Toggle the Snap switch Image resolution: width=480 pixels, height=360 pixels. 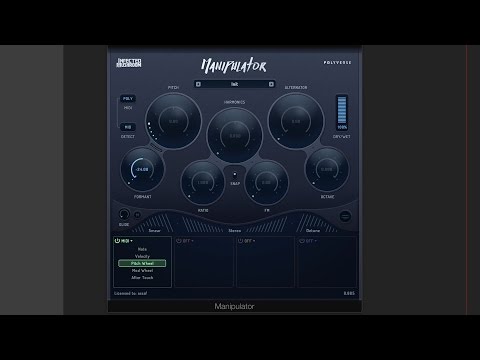pos(235,174)
